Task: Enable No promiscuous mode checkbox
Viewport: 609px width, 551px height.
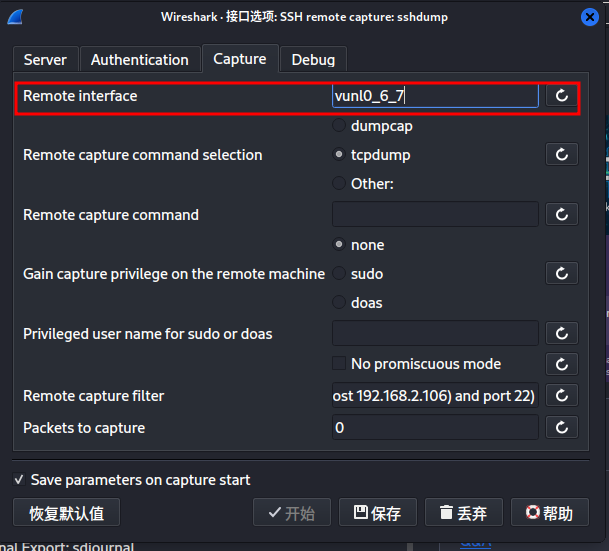Action: click(339, 363)
